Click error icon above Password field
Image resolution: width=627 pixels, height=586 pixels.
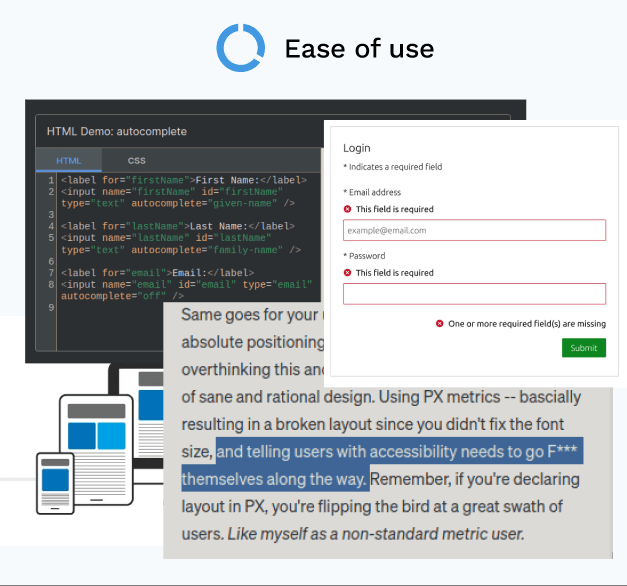tap(347, 272)
